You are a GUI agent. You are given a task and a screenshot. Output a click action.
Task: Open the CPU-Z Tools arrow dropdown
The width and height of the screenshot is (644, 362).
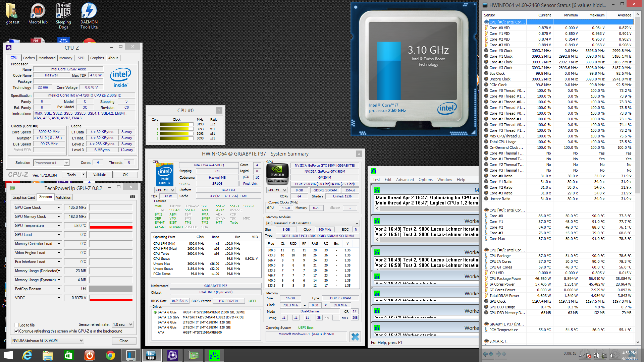pyautogui.click(x=84, y=175)
